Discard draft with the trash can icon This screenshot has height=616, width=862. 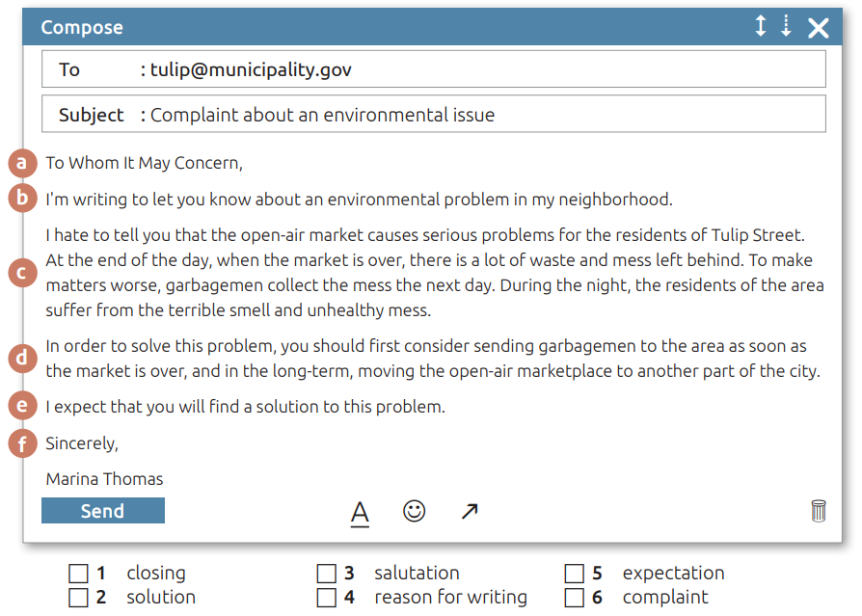click(x=819, y=511)
